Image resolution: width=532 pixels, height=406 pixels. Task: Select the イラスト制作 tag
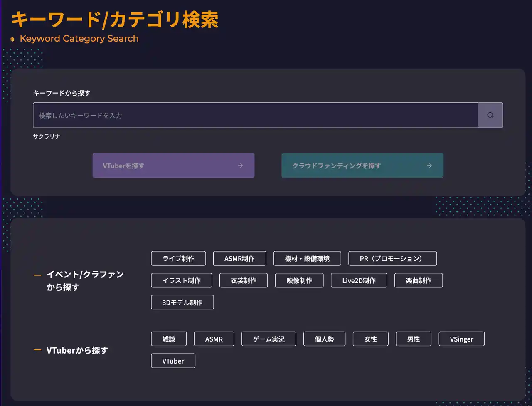[x=181, y=280]
